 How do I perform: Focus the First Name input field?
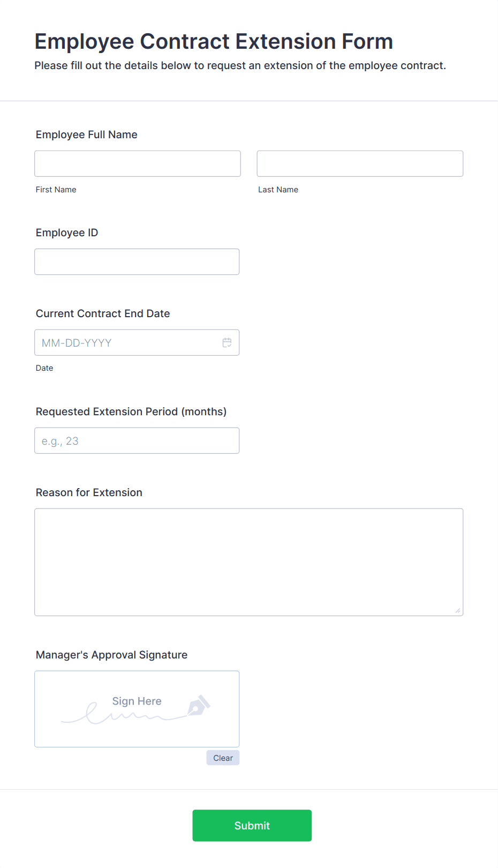(x=138, y=163)
